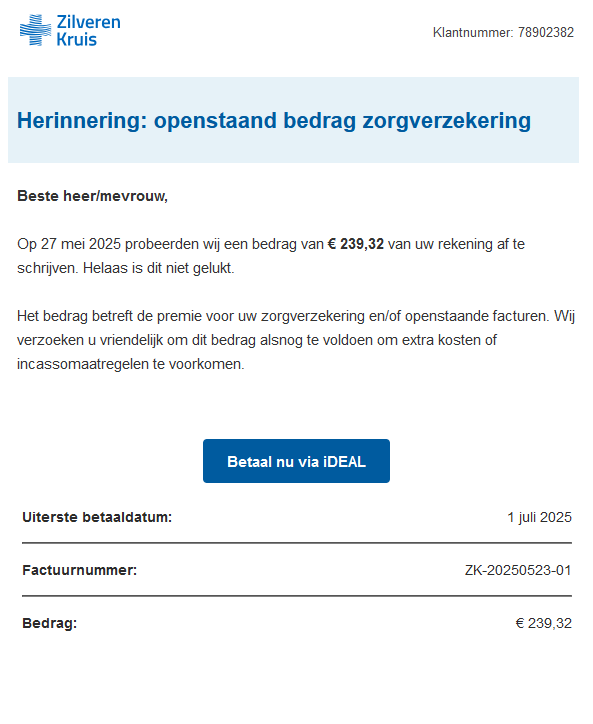
Task: Click the 27 mei 2025 paragraph text
Action: pos(271,256)
